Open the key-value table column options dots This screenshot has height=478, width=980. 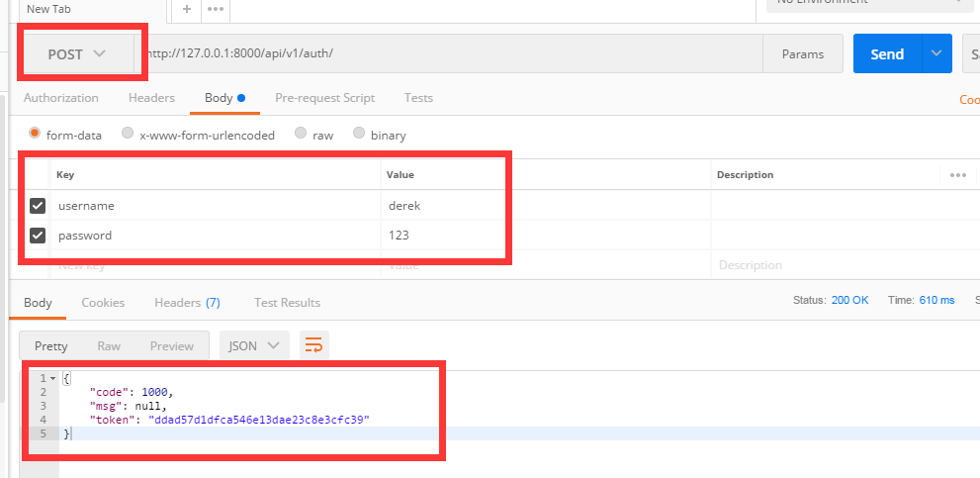coord(957,175)
